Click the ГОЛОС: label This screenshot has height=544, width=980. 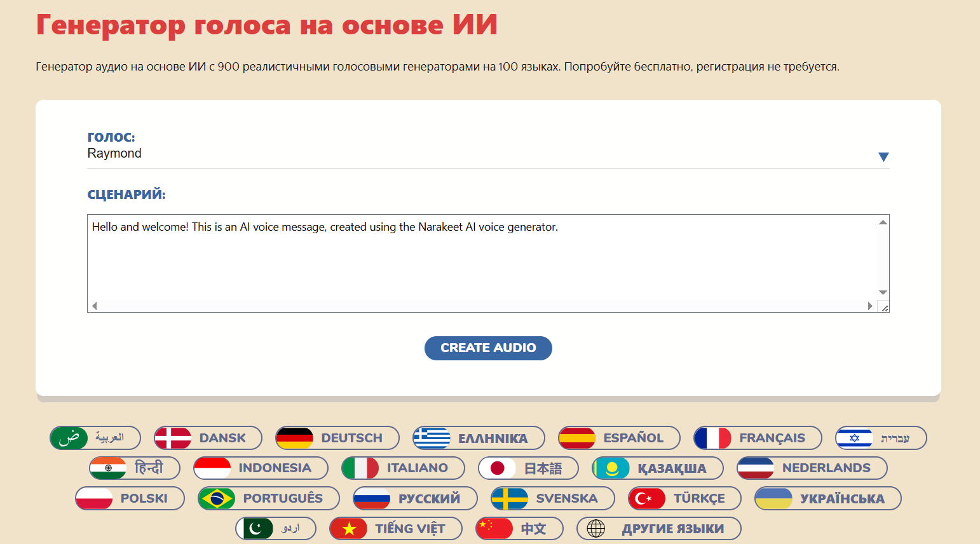coord(111,137)
